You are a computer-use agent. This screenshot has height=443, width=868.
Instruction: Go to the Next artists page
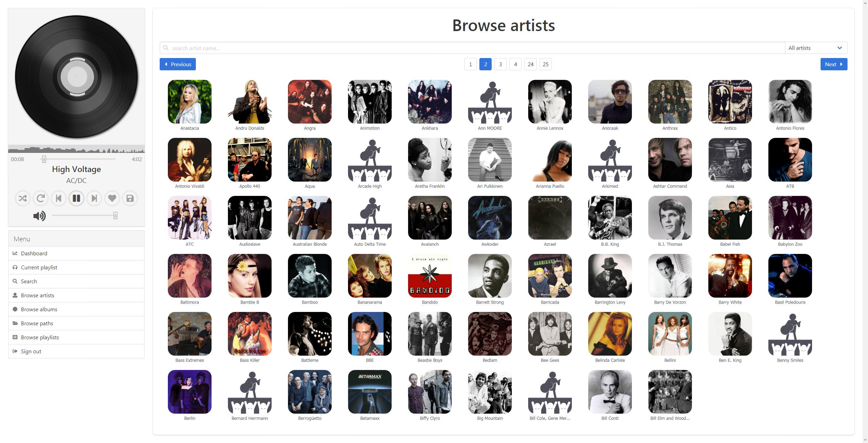834,64
